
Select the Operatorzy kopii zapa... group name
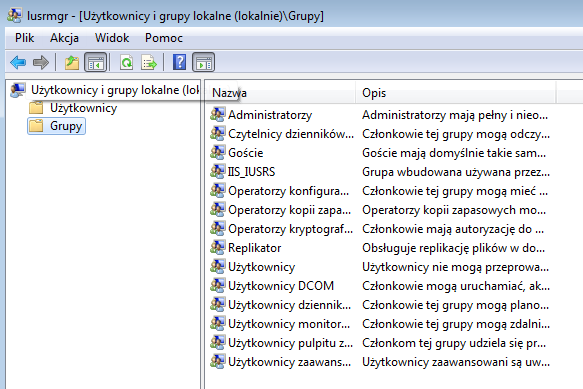pyautogui.click(x=290, y=210)
